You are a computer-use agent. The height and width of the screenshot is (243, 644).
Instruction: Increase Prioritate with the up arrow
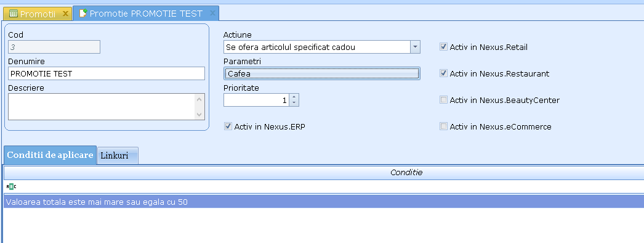[x=294, y=97]
